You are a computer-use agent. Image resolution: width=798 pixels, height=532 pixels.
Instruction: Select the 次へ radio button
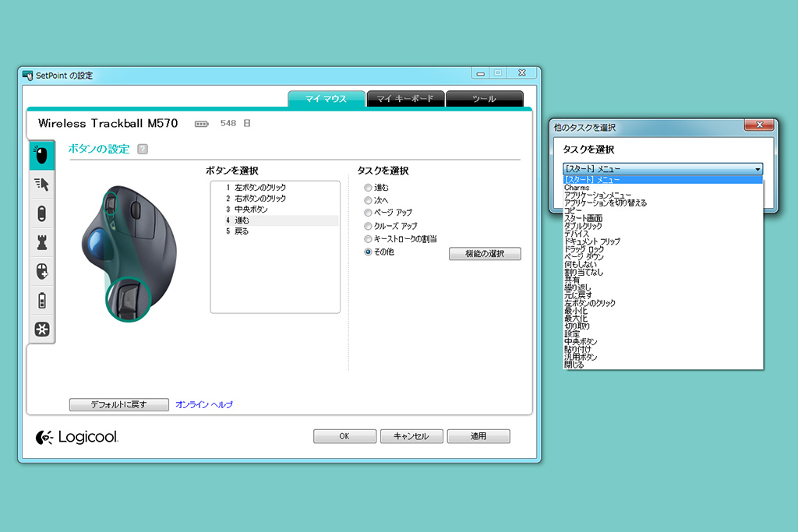(x=368, y=200)
